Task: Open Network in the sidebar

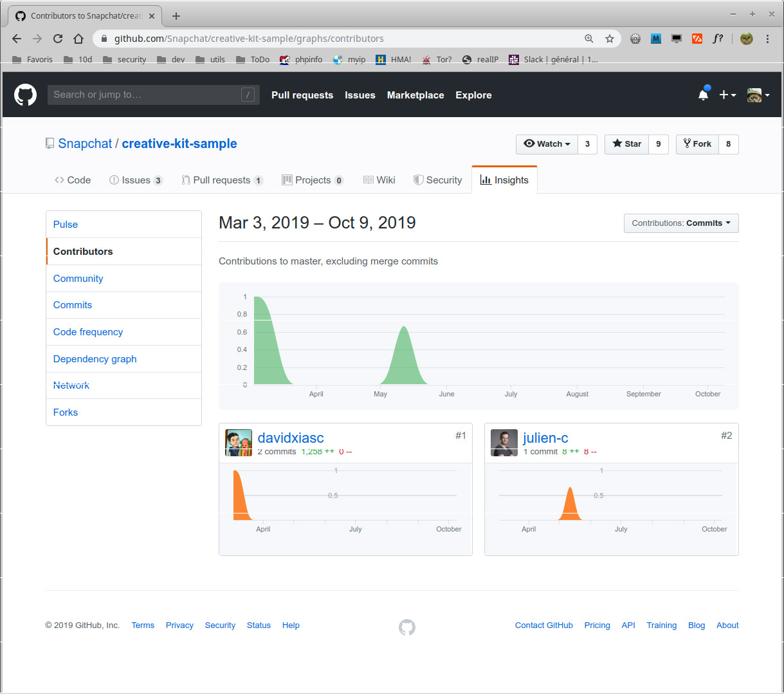Action: point(123,385)
